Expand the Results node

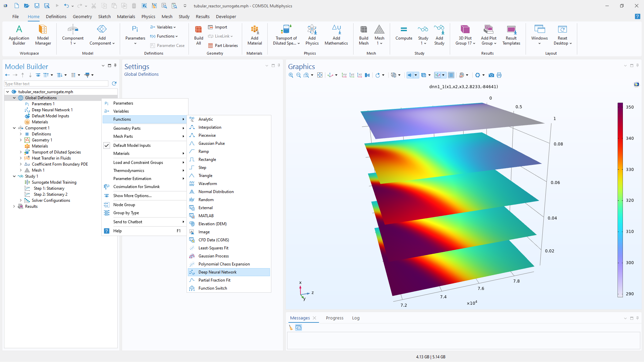click(14, 206)
